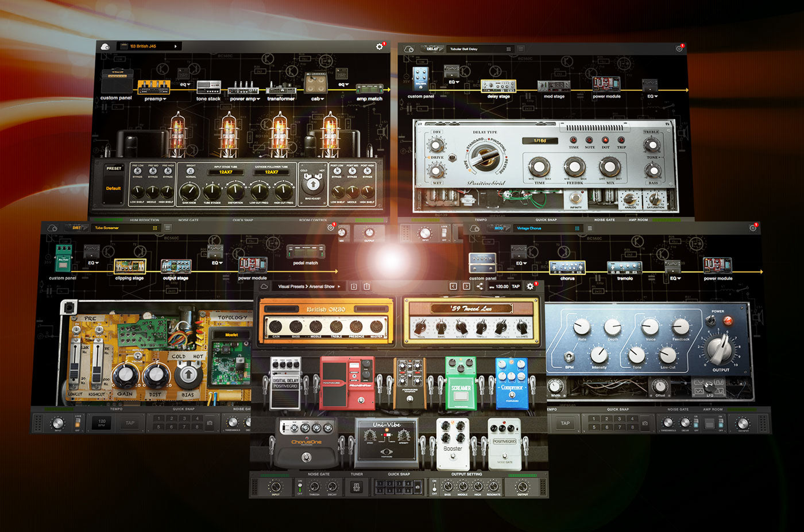Open the tone stack module
The height and width of the screenshot is (532, 804).
208,86
